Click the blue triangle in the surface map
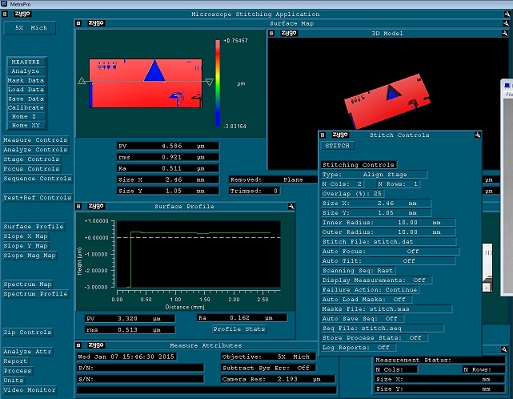 [x=154, y=71]
